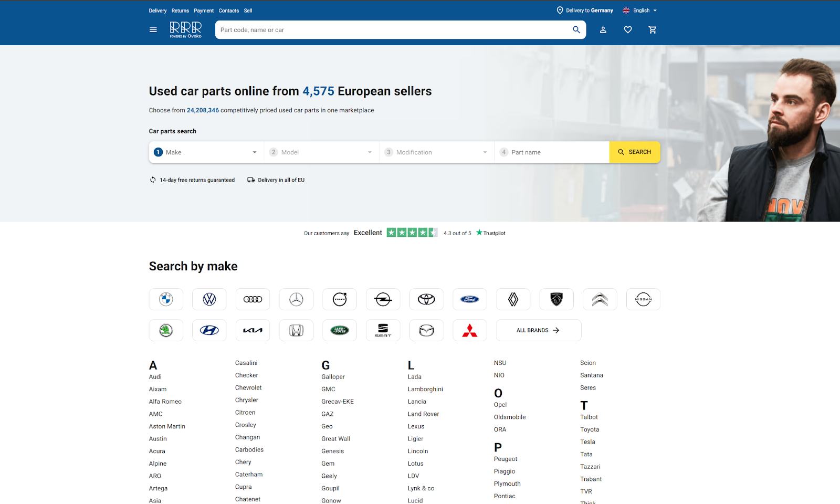Screen dimensions: 840x504
Task: Select the Honda brand logo
Action: click(296, 330)
